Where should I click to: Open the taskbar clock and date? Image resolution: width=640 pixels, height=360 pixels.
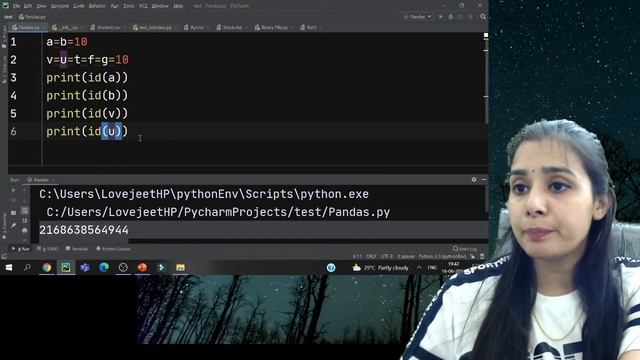[x=453, y=268]
